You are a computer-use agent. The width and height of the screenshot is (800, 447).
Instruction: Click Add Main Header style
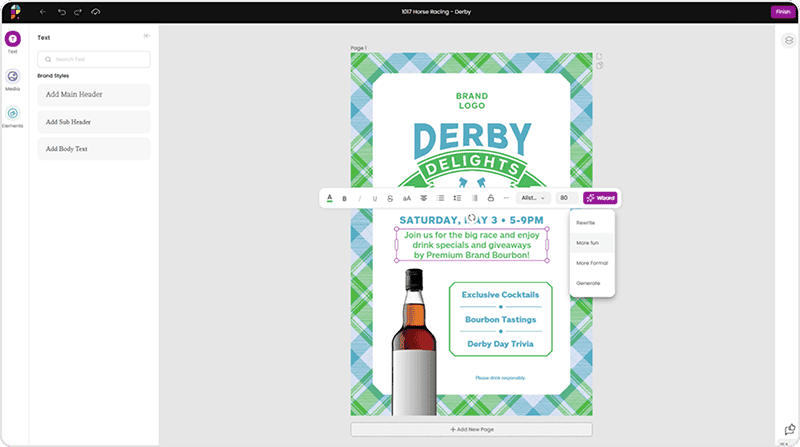(94, 95)
